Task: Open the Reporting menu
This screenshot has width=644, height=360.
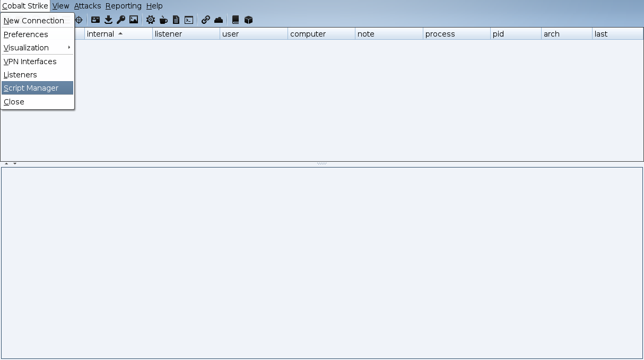Action: (124, 6)
